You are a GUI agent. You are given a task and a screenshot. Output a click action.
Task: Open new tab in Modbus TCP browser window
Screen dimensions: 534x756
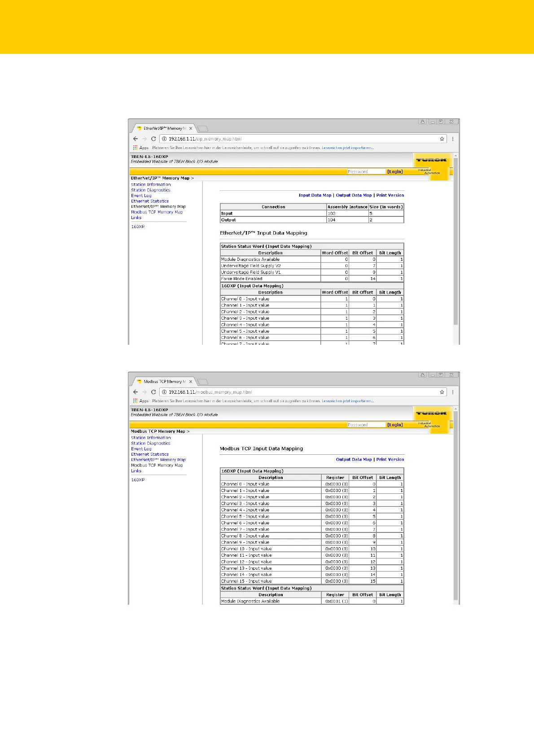click(202, 382)
